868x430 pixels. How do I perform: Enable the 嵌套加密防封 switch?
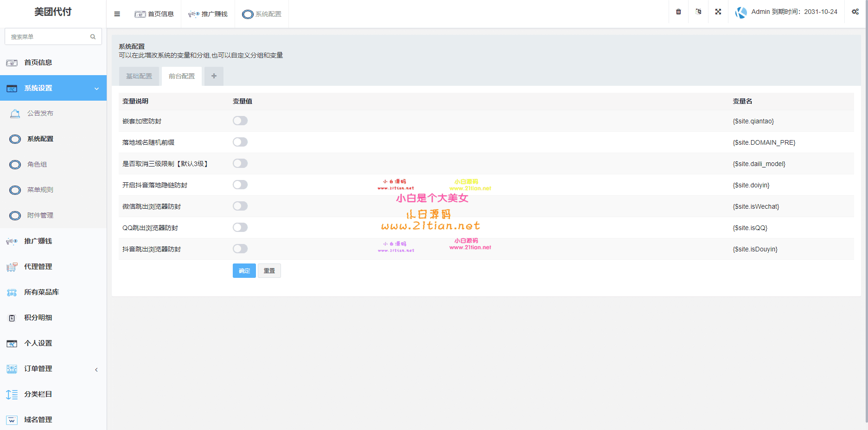pyautogui.click(x=240, y=121)
